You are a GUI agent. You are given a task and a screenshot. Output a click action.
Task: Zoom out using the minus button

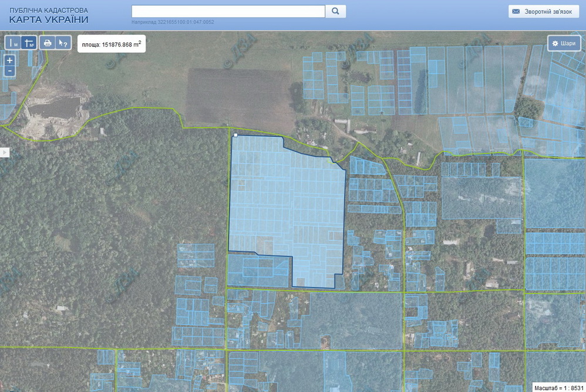click(9, 70)
